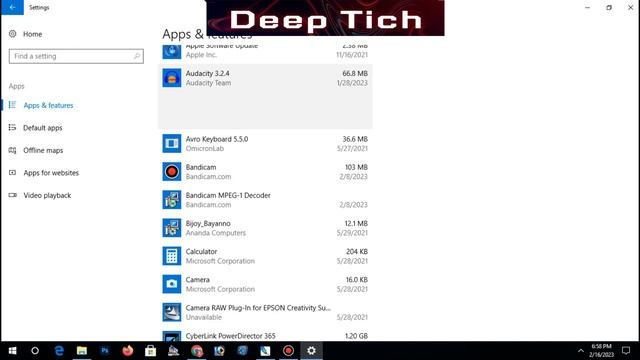Select CyberLink PowerDirector 365 entry
The height and width of the screenshot is (360, 640).
tap(230, 336)
